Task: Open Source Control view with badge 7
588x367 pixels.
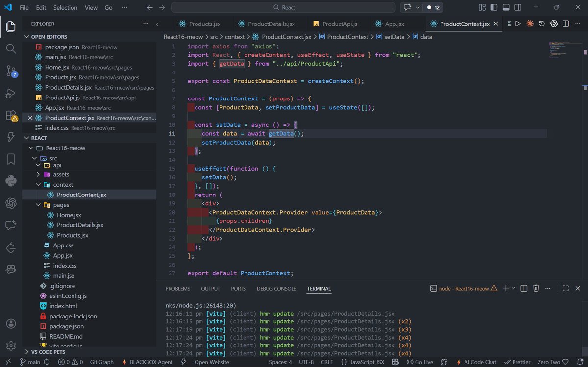Action: (11, 71)
